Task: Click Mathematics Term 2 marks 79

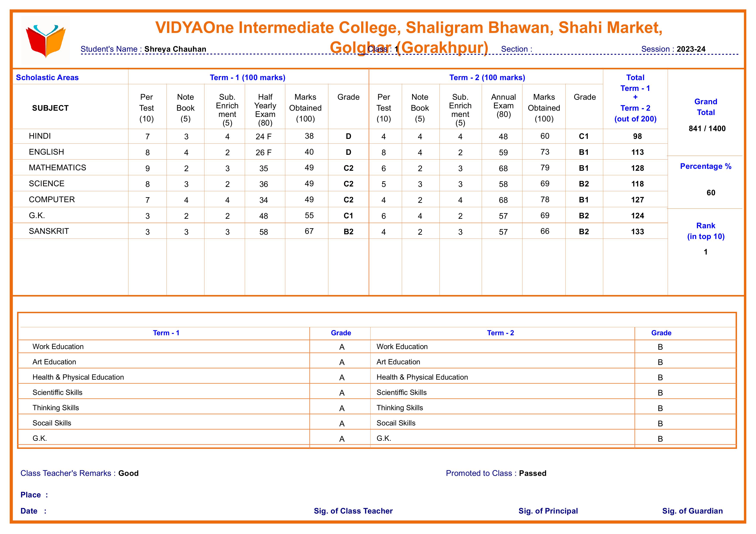Action: pos(545,168)
